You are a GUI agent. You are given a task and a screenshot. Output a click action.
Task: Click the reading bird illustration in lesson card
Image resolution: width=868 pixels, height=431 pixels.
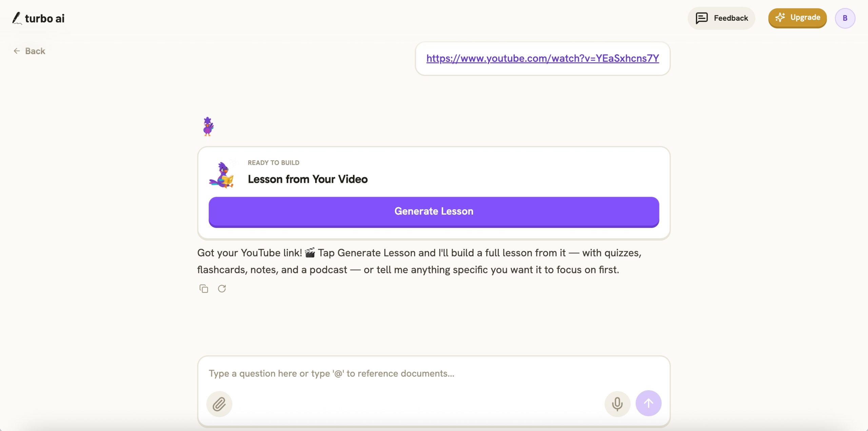pos(221,175)
